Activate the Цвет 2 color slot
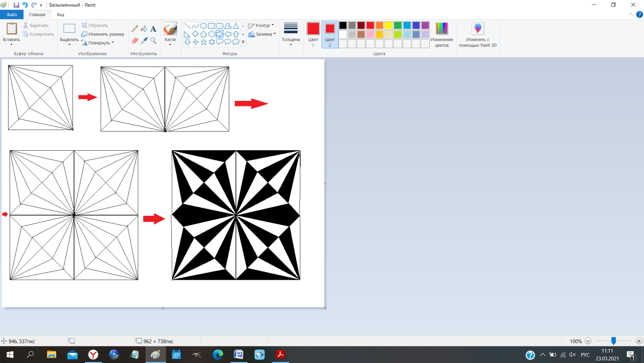This screenshot has width=644, height=363. (330, 34)
